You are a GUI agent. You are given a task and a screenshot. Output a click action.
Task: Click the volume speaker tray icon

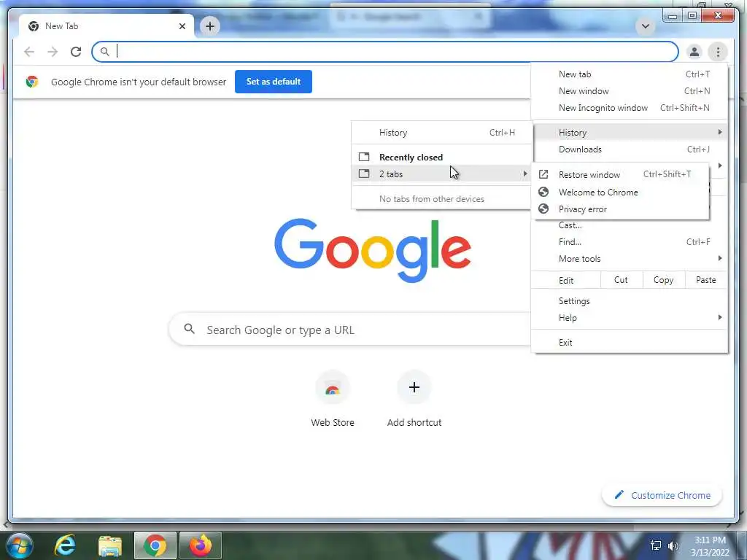point(673,545)
